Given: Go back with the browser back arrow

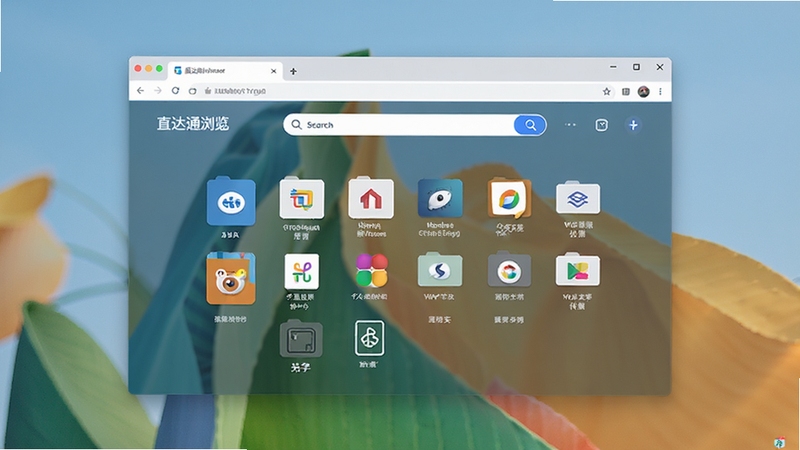Looking at the screenshot, I should (140, 91).
